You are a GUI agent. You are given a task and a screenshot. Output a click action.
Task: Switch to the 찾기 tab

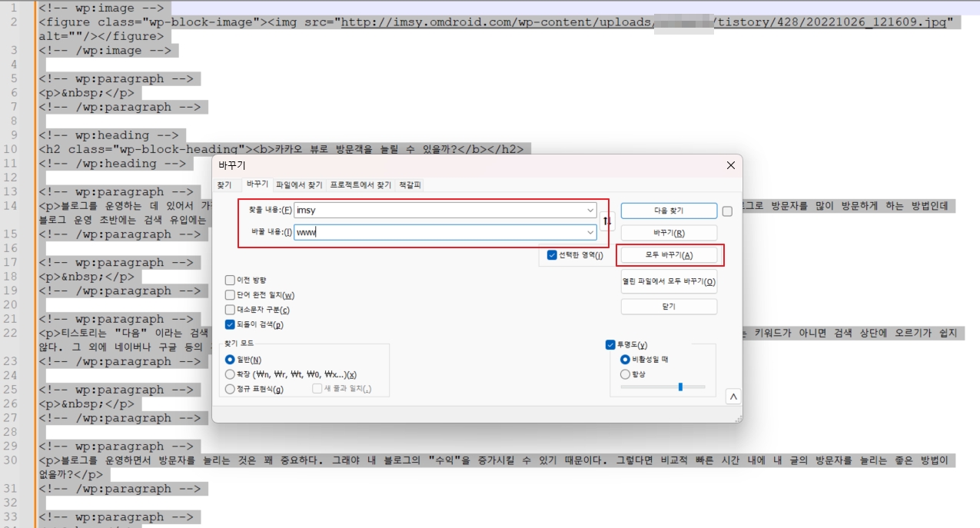[224, 185]
